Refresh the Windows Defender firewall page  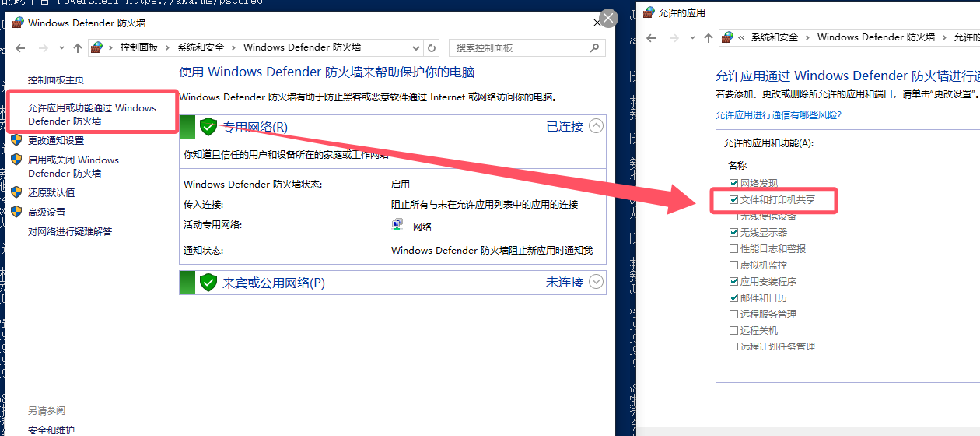[x=432, y=47]
